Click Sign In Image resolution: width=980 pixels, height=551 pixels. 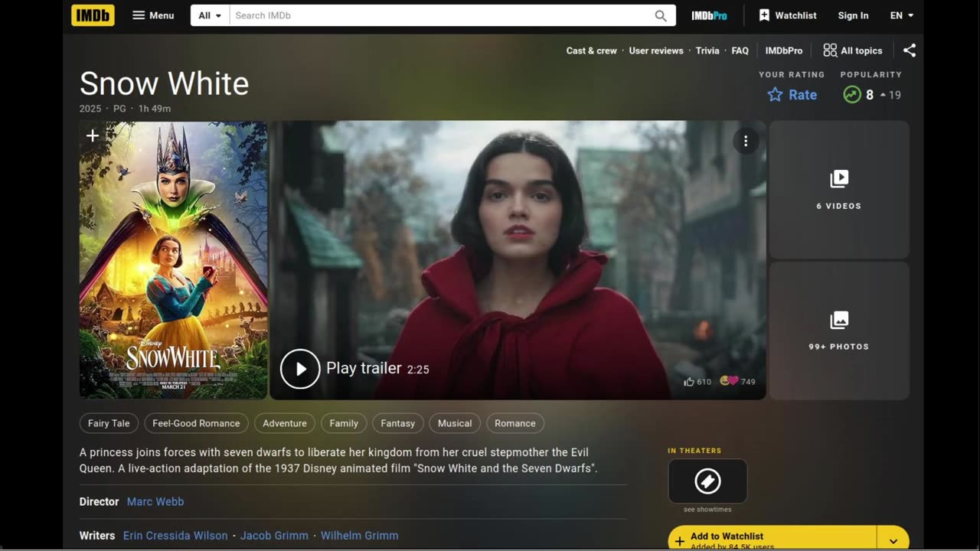853,15
